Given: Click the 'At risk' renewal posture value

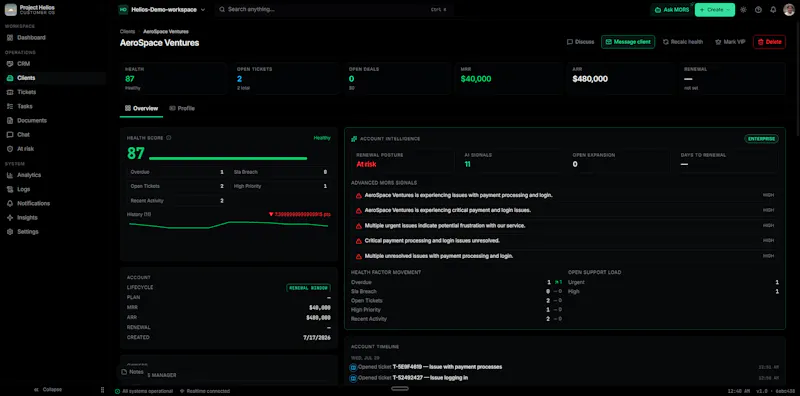Looking at the screenshot, I should [x=366, y=164].
